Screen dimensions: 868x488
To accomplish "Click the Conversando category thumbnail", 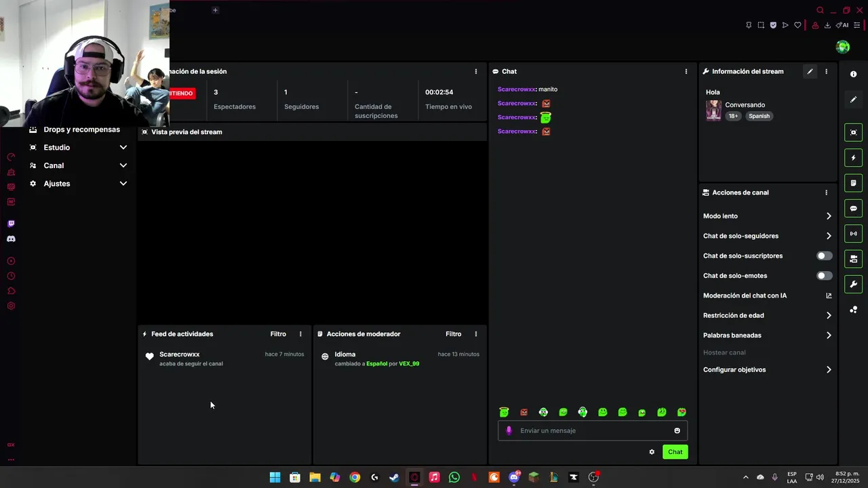I will tap(713, 110).
